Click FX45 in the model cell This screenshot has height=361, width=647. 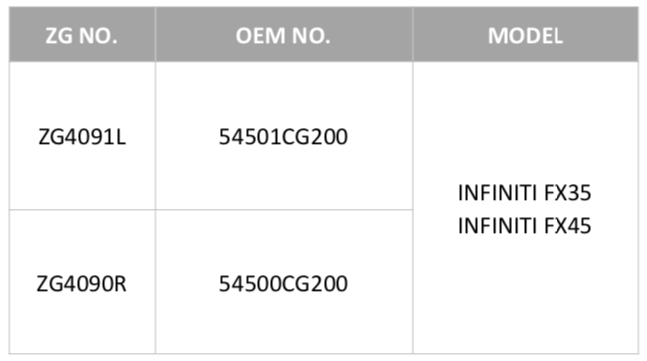pyautogui.click(x=568, y=226)
